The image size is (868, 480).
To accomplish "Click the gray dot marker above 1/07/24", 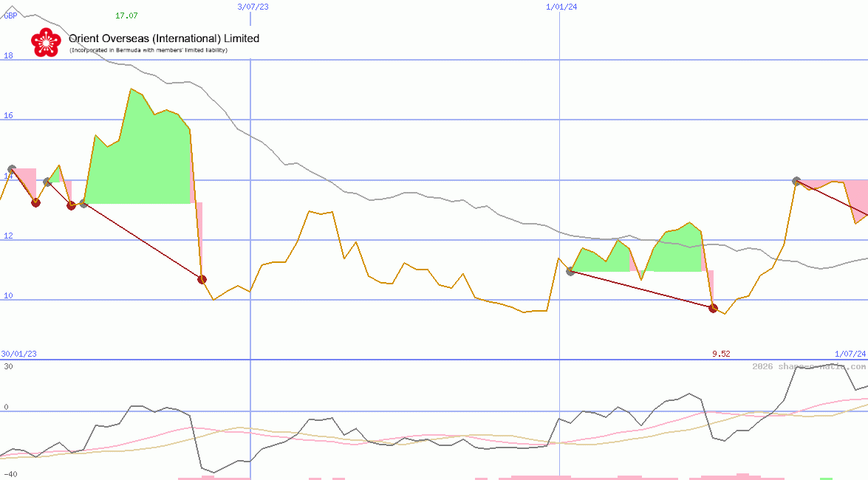I will [796, 179].
